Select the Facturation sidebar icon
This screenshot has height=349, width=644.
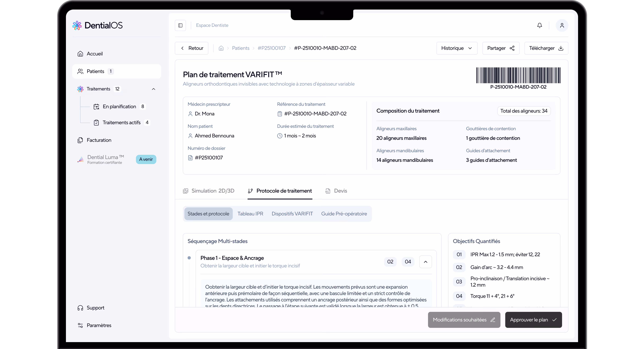point(80,140)
